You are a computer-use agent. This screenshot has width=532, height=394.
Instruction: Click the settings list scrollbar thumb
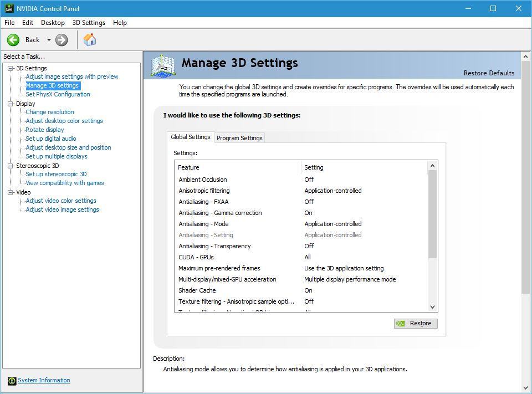(433, 214)
